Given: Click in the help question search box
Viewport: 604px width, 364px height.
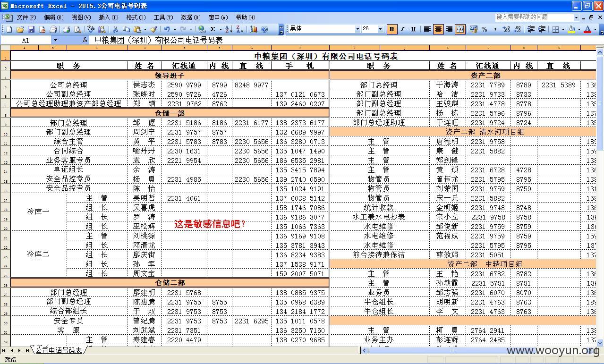Looking at the screenshot, I should (534, 17).
